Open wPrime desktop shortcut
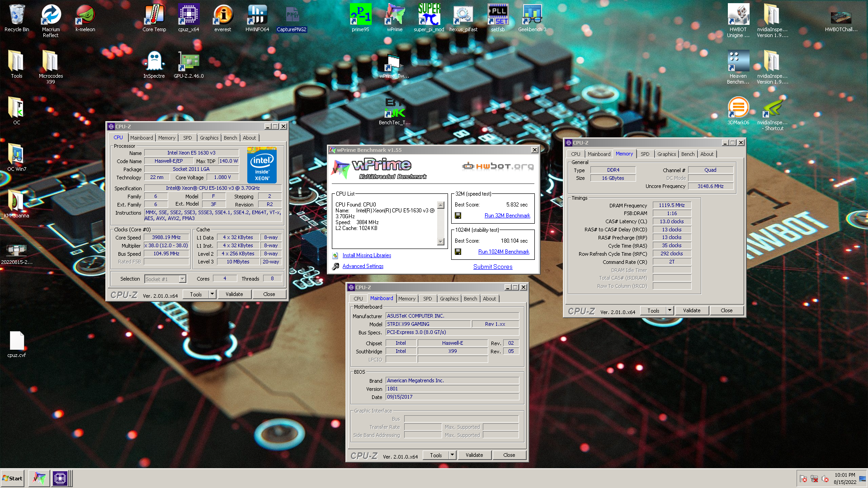868x488 pixels. point(395,18)
